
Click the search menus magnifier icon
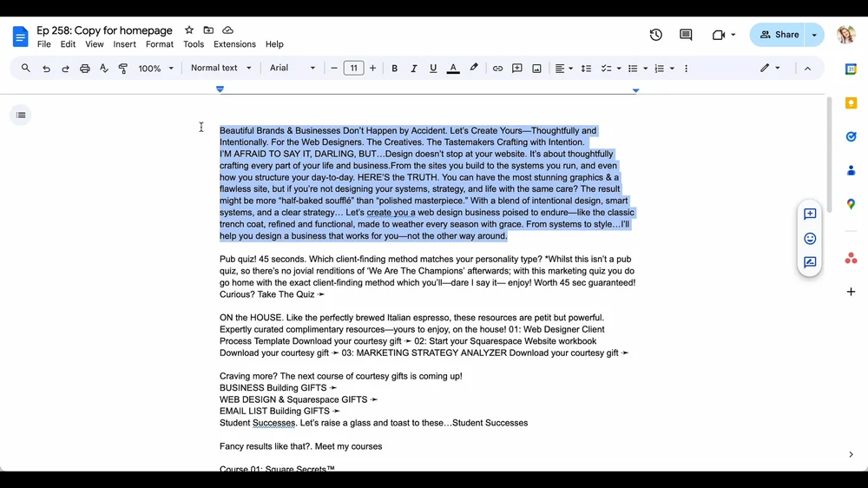coord(25,68)
